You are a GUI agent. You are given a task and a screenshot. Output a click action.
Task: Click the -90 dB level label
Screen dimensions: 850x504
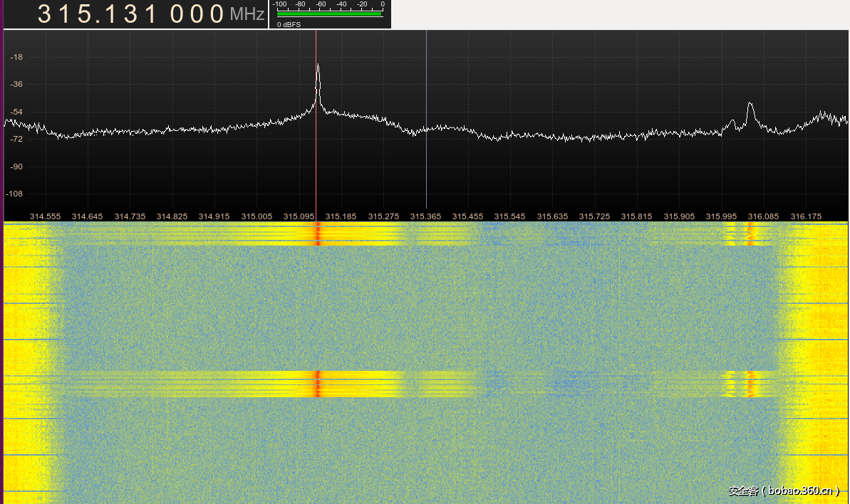[17, 166]
